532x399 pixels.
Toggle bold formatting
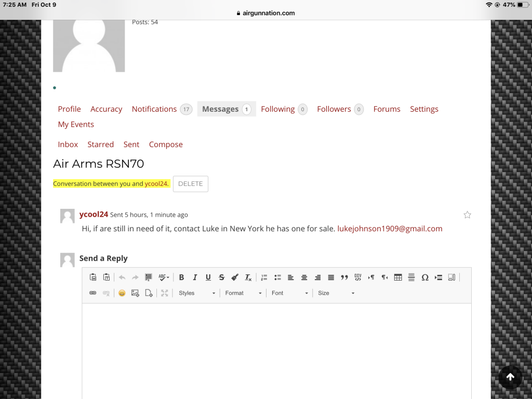181,277
